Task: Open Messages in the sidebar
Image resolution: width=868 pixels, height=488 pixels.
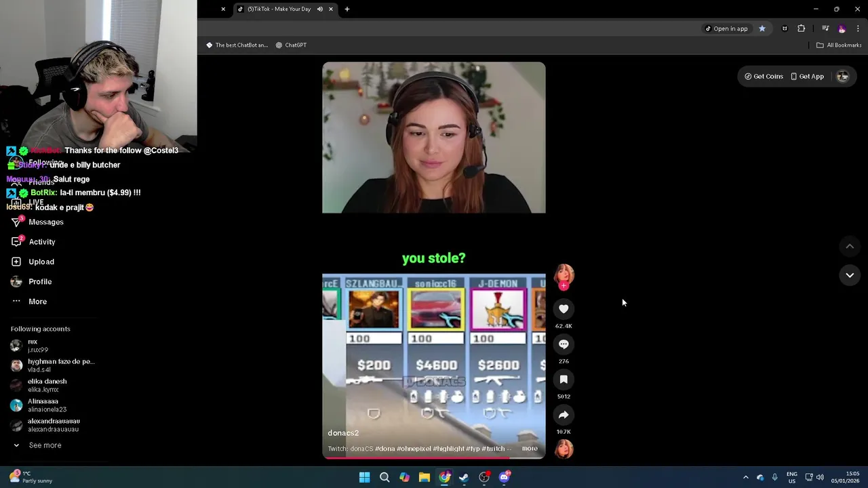Action: click(46, 222)
